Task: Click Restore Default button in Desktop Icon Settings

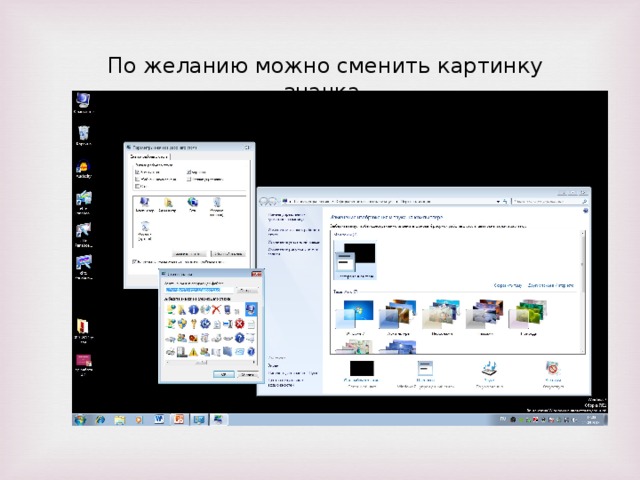Action: click(228, 254)
